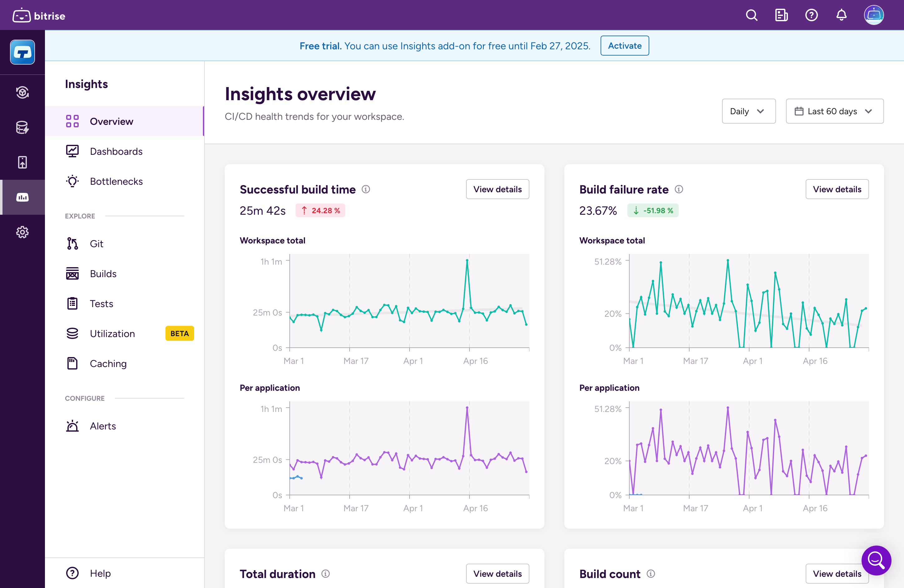904x588 pixels.
Task: Click the docs icon in header
Action: pyautogui.click(x=781, y=15)
